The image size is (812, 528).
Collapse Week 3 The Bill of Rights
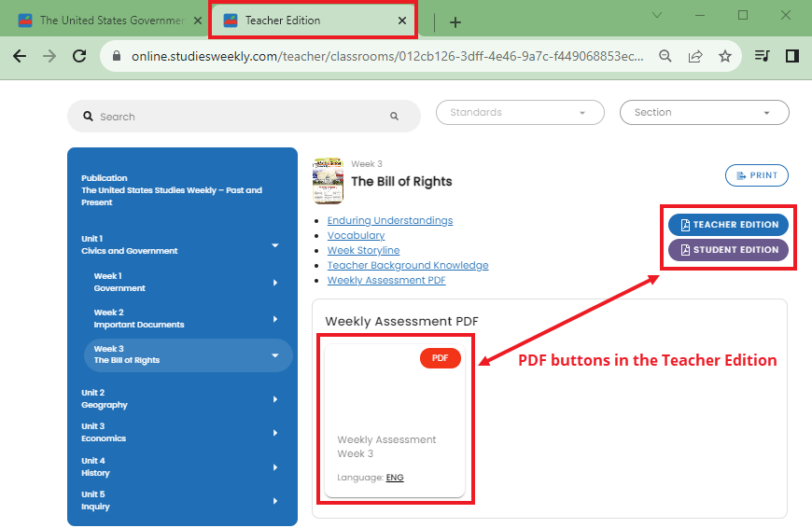click(x=275, y=355)
